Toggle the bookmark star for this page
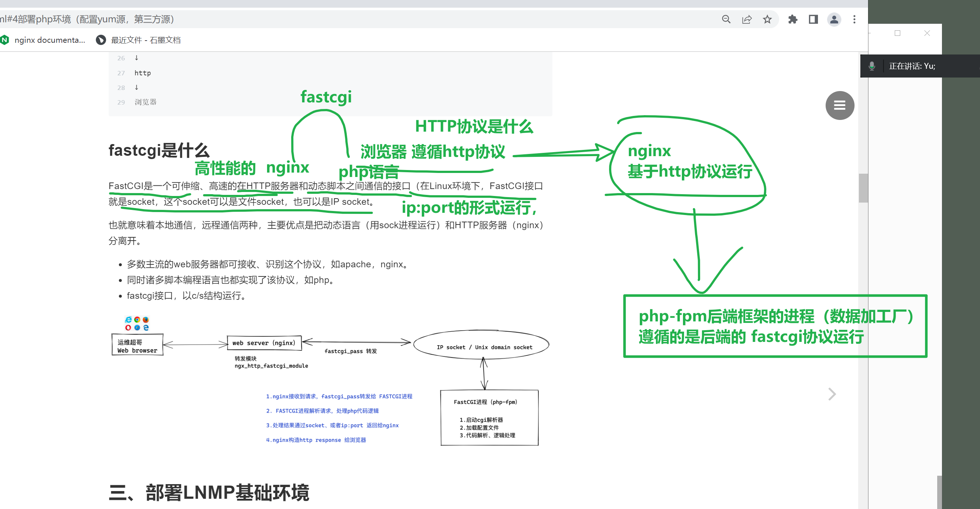The image size is (980, 509). (767, 19)
